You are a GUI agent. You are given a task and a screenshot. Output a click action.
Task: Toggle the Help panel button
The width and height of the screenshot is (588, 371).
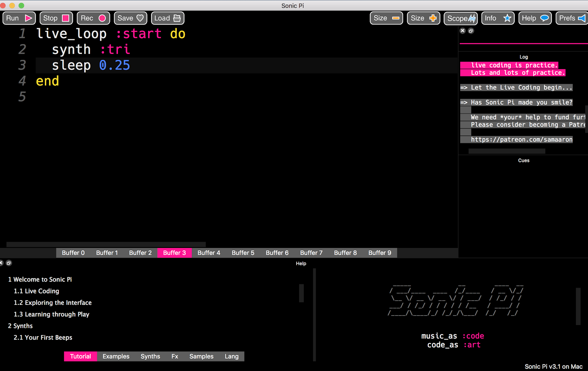pyautogui.click(x=535, y=18)
